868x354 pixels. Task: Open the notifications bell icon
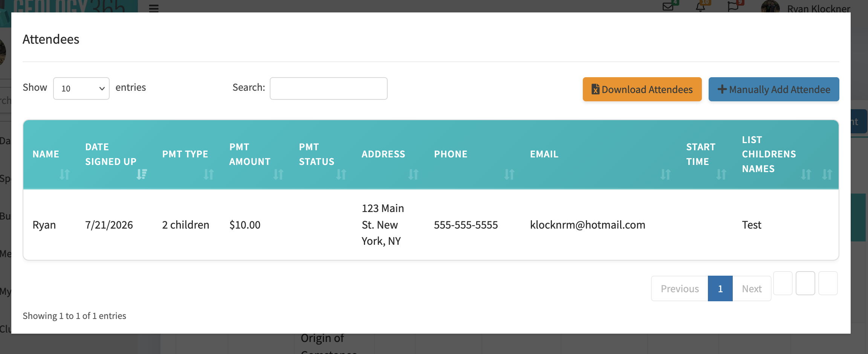pyautogui.click(x=701, y=6)
